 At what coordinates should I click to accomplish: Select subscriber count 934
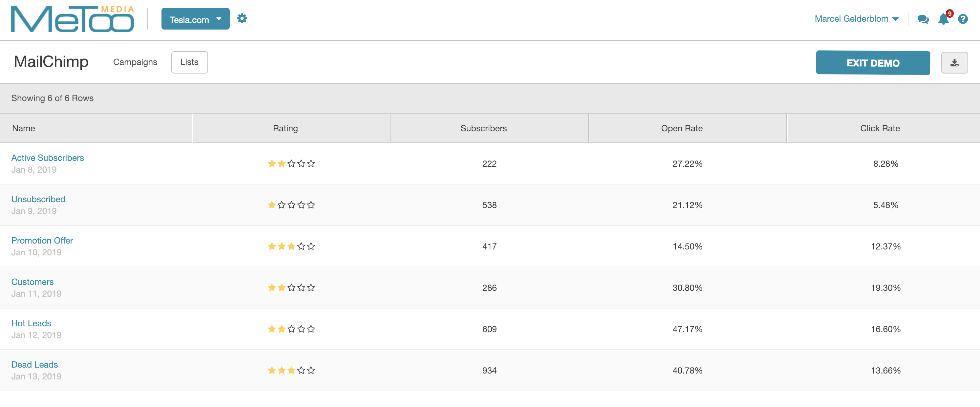(x=489, y=371)
